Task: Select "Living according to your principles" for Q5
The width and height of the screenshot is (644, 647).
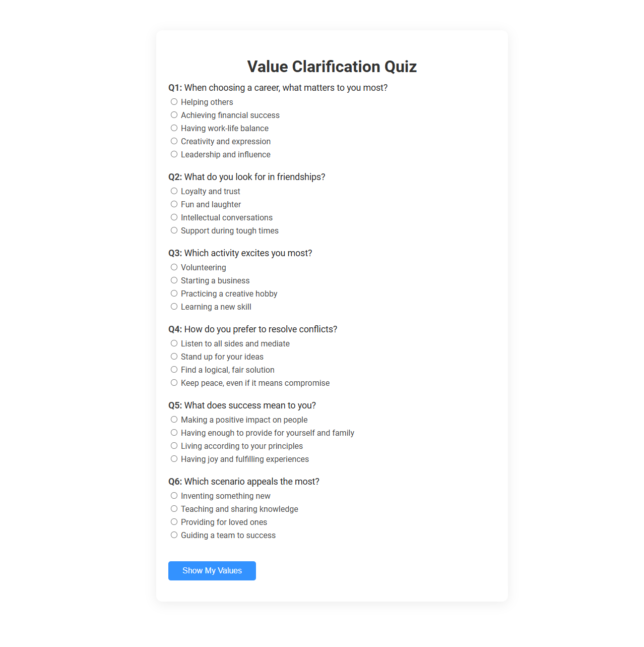Action: tap(174, 446)
